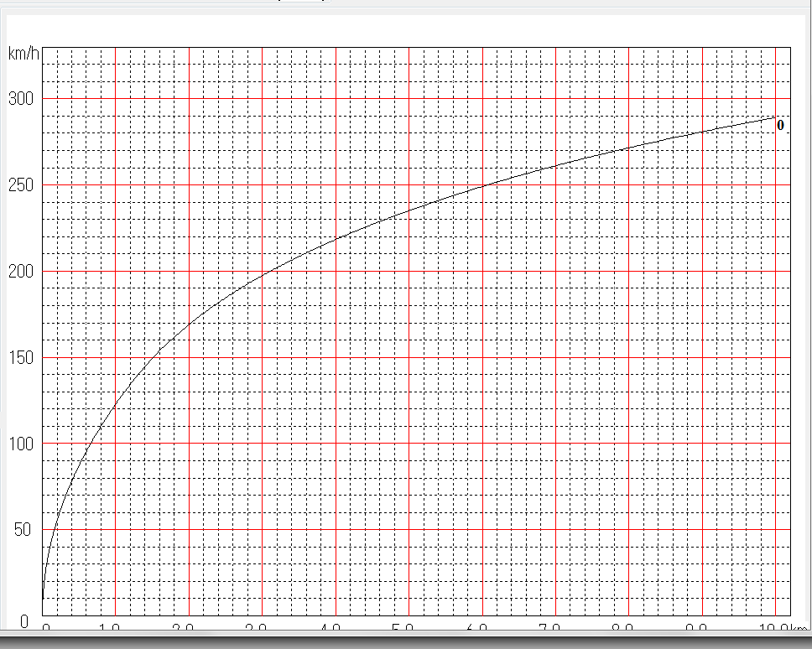Click where the 3.0 km and 150 km/h lines intersect
Screen dimensions: 812x649
[x=263, y=357]
